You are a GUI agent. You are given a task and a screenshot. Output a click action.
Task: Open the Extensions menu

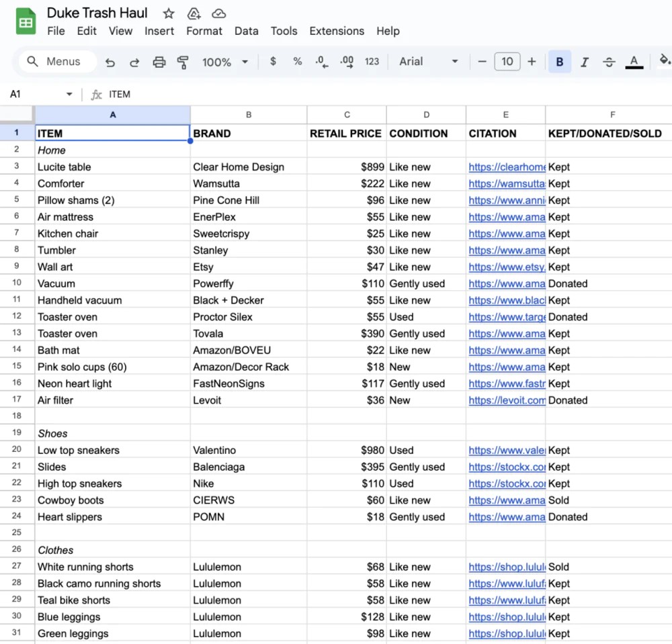click(337, 32)
